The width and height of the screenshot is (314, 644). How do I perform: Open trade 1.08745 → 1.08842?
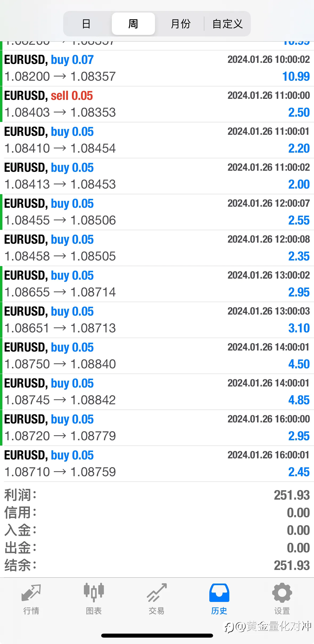(157, 392)
